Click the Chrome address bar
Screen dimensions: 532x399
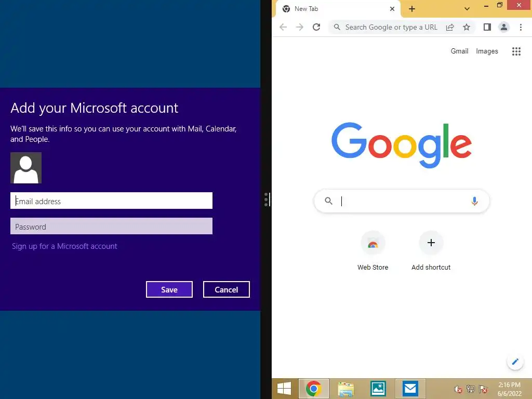coord(391,27)
